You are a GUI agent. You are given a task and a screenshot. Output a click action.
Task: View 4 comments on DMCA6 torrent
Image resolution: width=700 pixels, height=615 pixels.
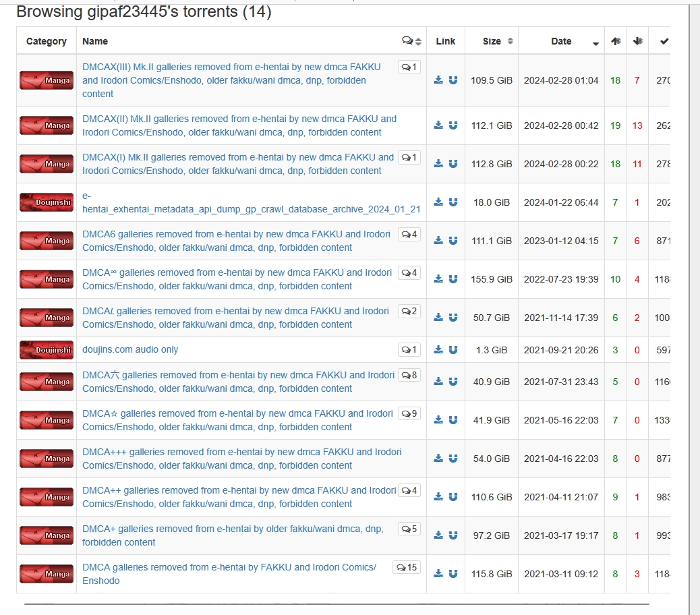pos(409,234)
